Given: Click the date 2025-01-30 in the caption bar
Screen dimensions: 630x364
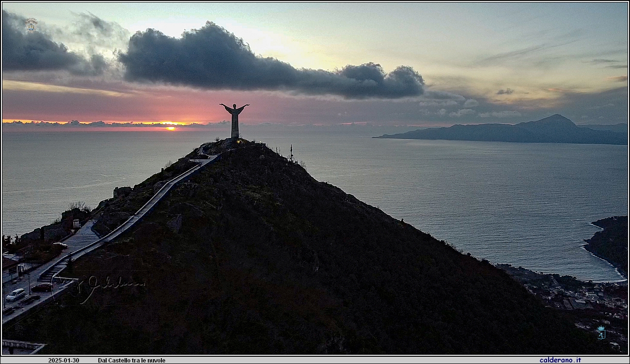Looking at the screenshot, I should 63,361.
